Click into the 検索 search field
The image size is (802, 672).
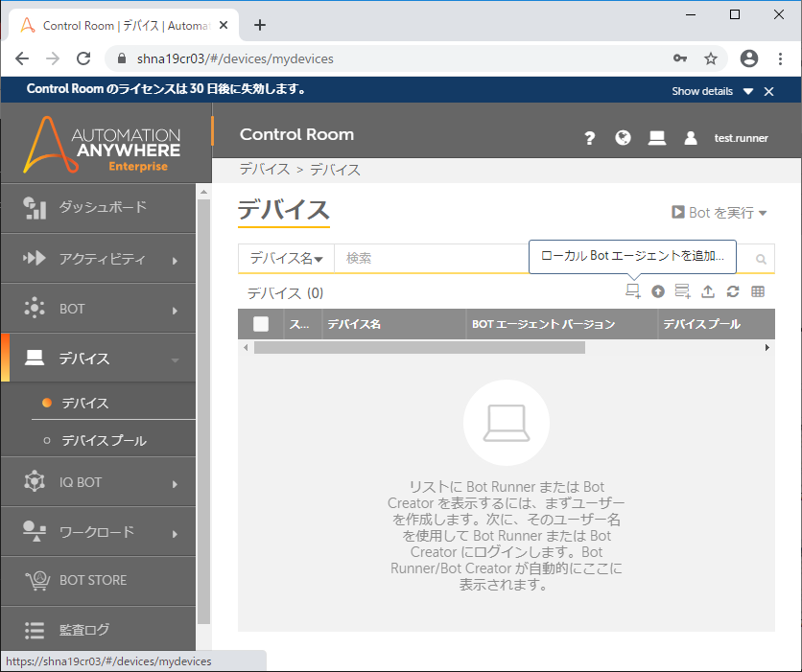(x=432, y=259)
